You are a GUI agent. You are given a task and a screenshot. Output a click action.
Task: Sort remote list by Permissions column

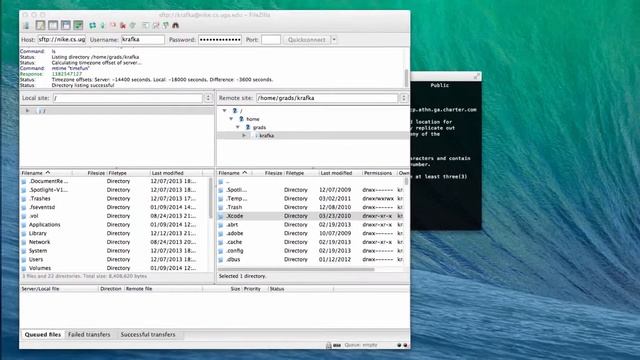click(x=380, y=173)
